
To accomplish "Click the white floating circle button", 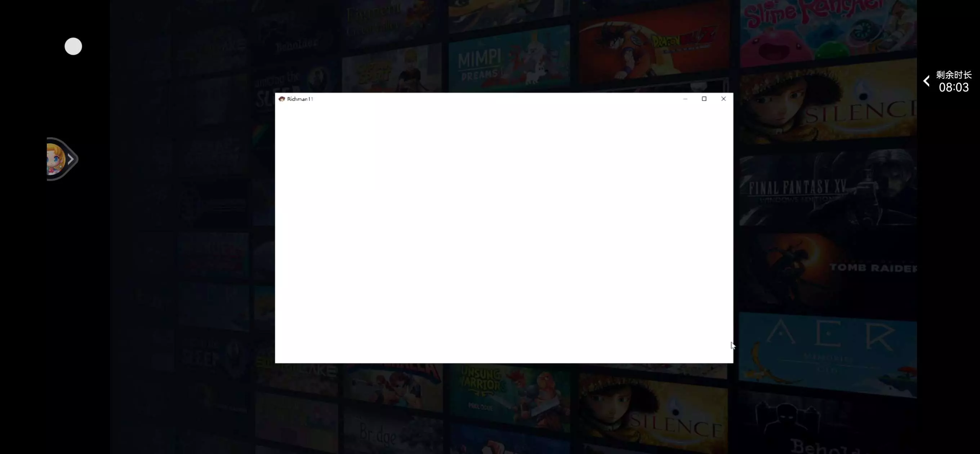I will tap(73, 46).
